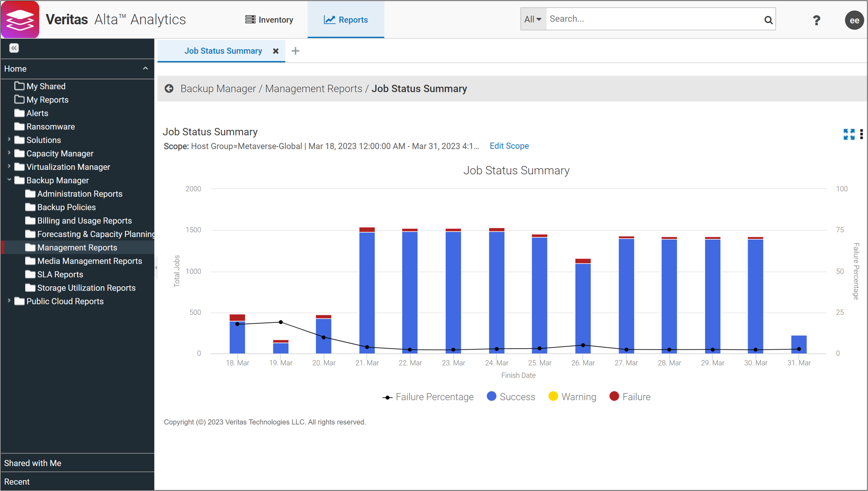
Task: Toggle Failure Percentage legend series
Action: pyautogui.click(x=428, y=397)
